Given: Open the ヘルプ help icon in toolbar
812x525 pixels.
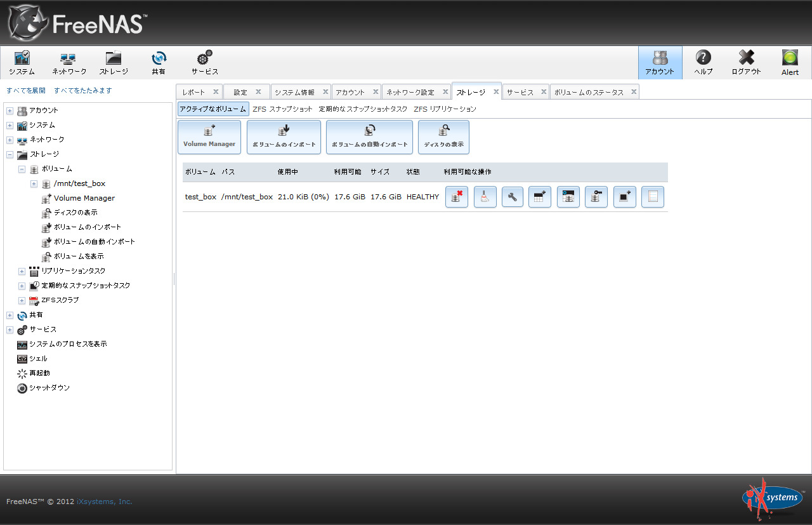Looking at the screenshot, I should pyautogui.click(x=703, y=62).
